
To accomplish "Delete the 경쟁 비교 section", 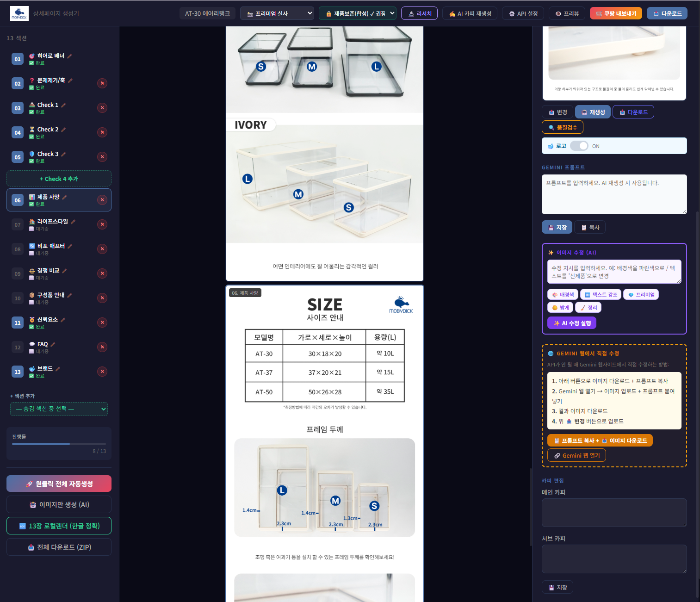I will (102, 273).
